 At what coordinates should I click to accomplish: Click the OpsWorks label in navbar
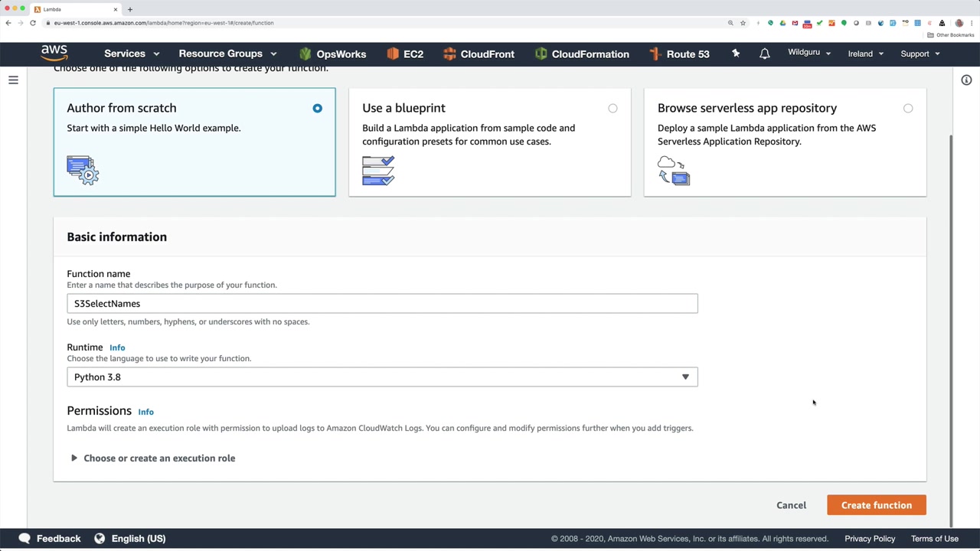[x=341, y=54]
